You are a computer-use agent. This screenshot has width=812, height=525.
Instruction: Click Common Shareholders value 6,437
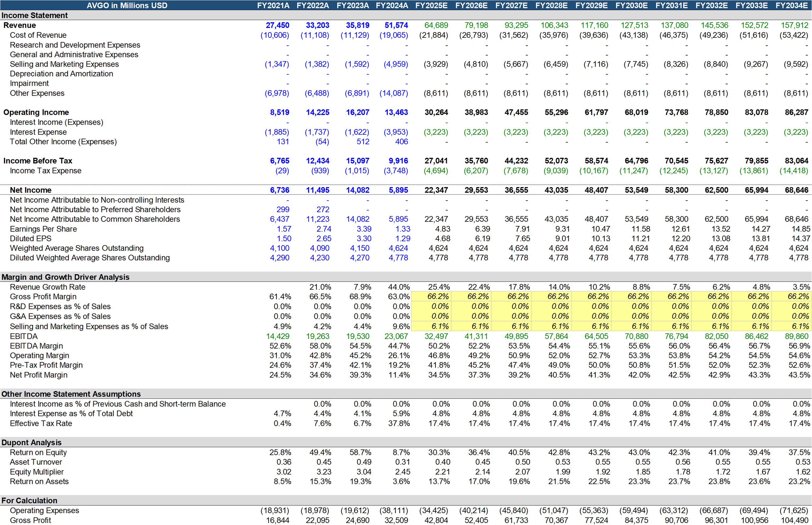[279, 219]
